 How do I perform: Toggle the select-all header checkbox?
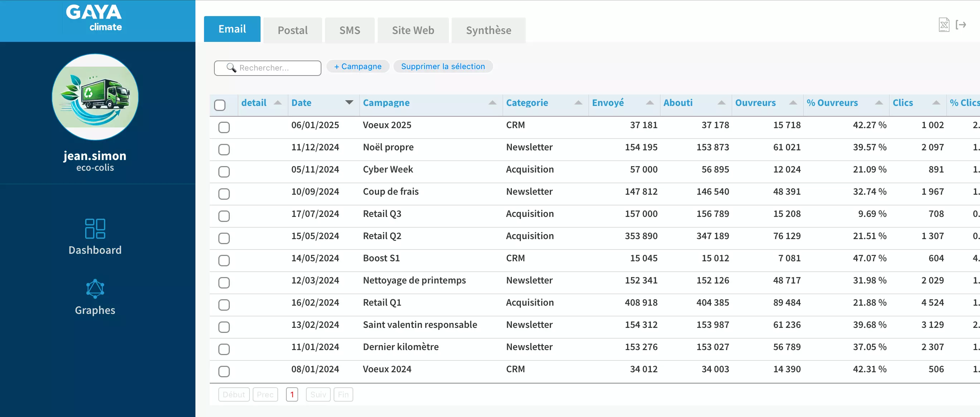tap(220, 105)
